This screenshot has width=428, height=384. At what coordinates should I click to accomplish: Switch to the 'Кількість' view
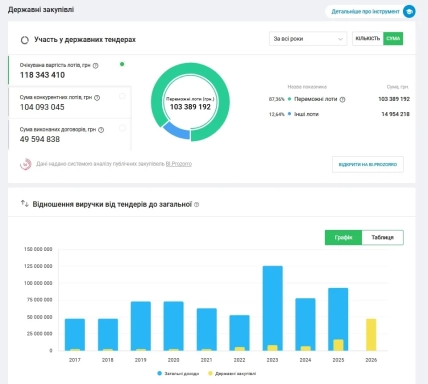pyautogui.click(x=368, y=39)
